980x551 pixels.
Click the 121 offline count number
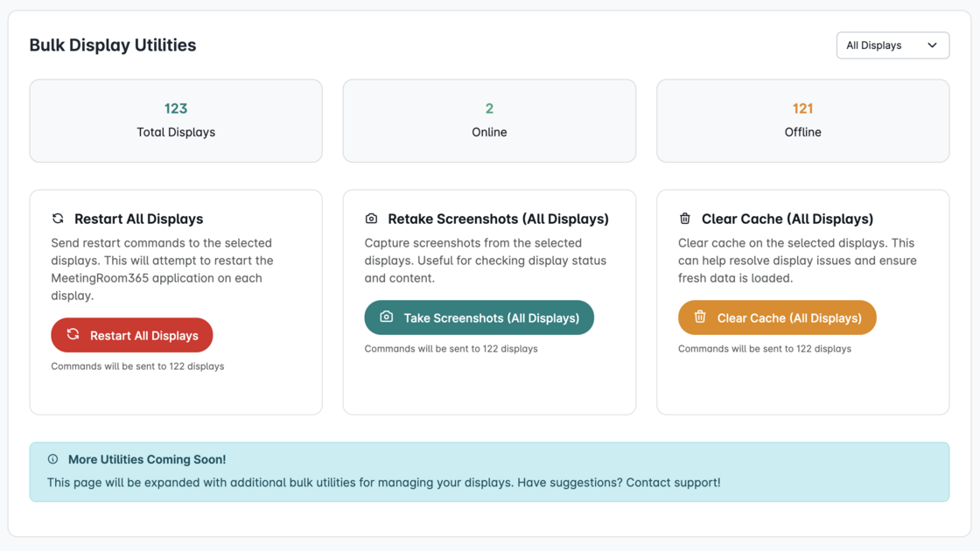click(802, 108)
